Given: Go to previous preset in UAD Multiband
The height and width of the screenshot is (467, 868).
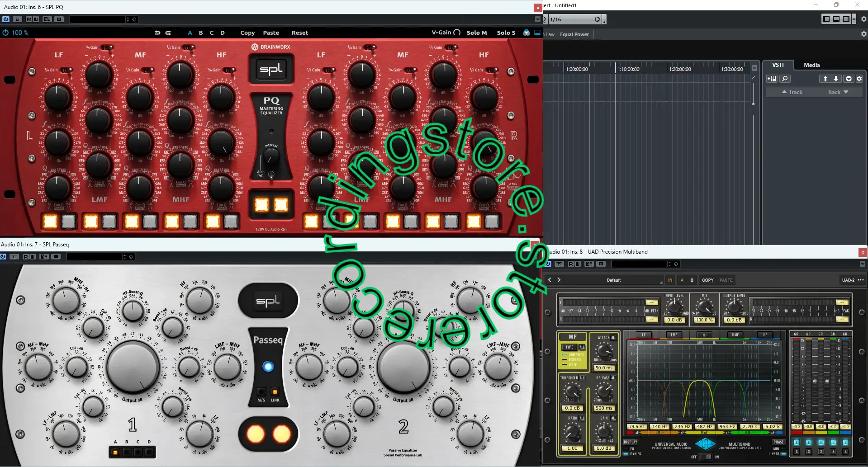Looking at the screenshot, I should click(550, 280).
